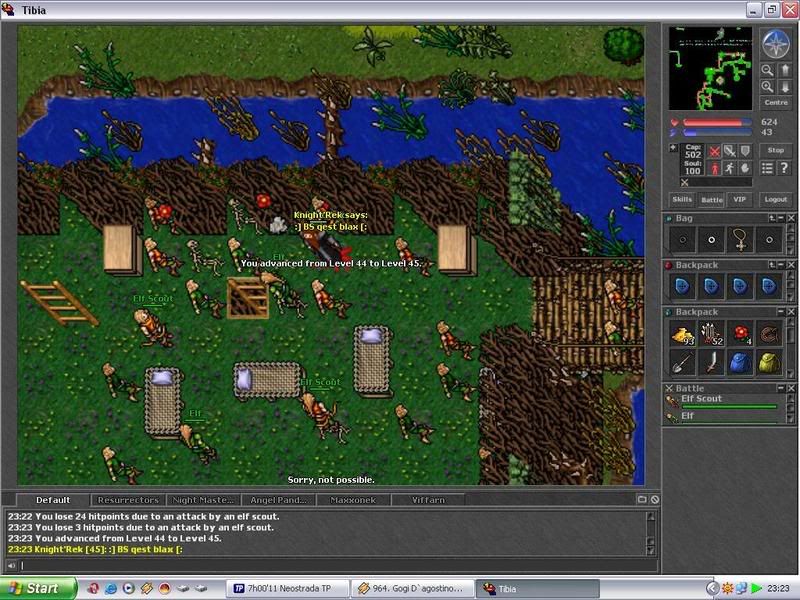Screen dimensions: 800x600
Task: Switch to 7h00'11 Neostrada TP taskbar window
Action: click(x=289, y=588)
